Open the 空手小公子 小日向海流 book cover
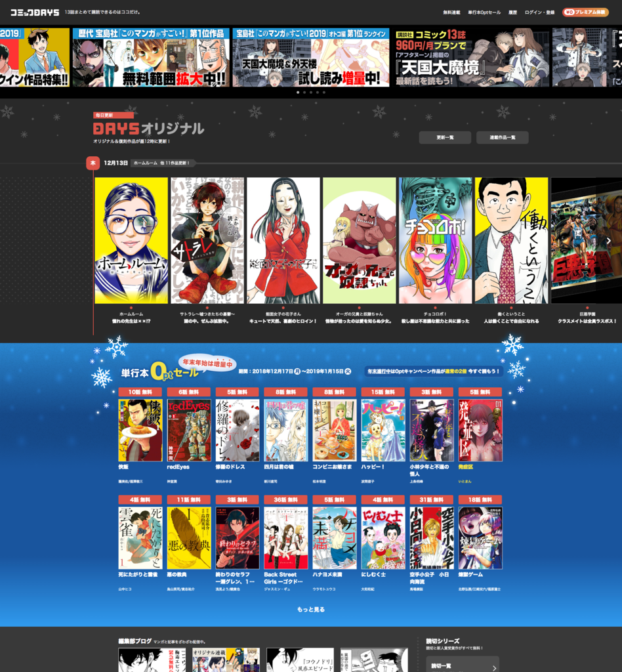Screen dimensions: 622x672 click(432, 538)
